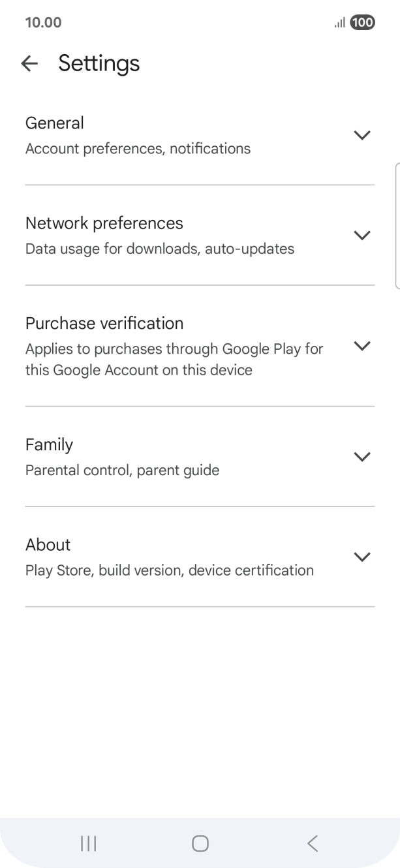The height and width of the screenshot is (868, 400).
Task: Click the Purchase verification chevron
Action: pyautogui.click(x=362, y=346)
